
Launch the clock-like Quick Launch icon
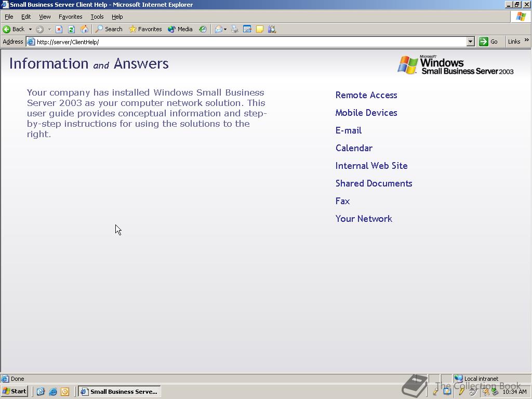(x=65, y=392)
